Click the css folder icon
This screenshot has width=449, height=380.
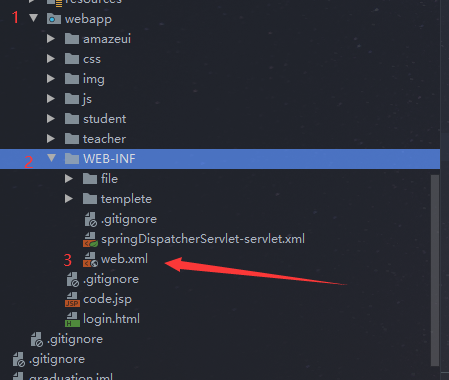point(72,59)
